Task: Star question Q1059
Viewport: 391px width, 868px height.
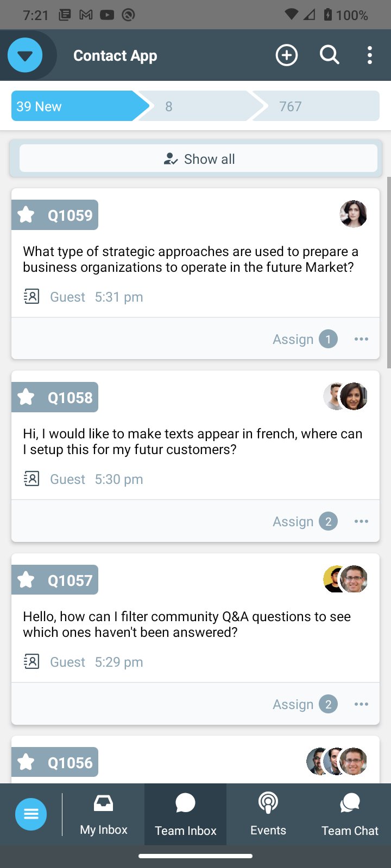Action: click(x=26, y=215)
